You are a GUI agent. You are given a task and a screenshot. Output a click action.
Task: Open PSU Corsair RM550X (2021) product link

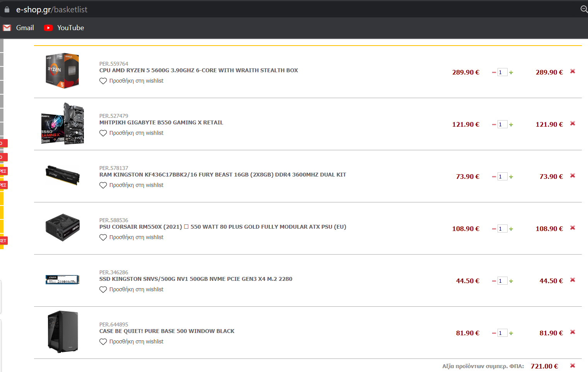tap(223, 227)
